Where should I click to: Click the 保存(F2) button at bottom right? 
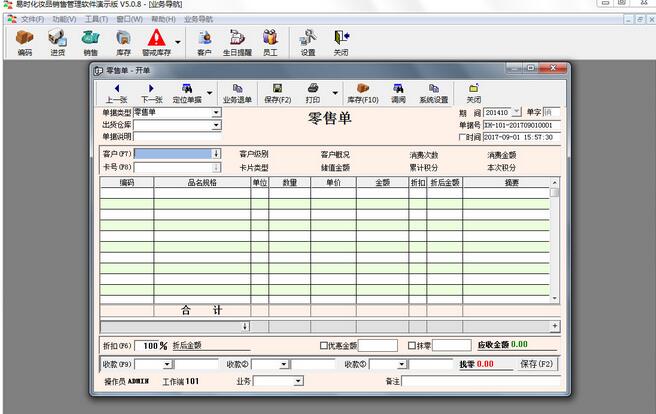[x=535, y=364]
